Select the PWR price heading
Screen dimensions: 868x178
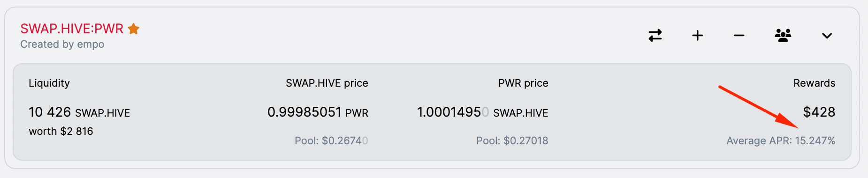pos(523,83)
